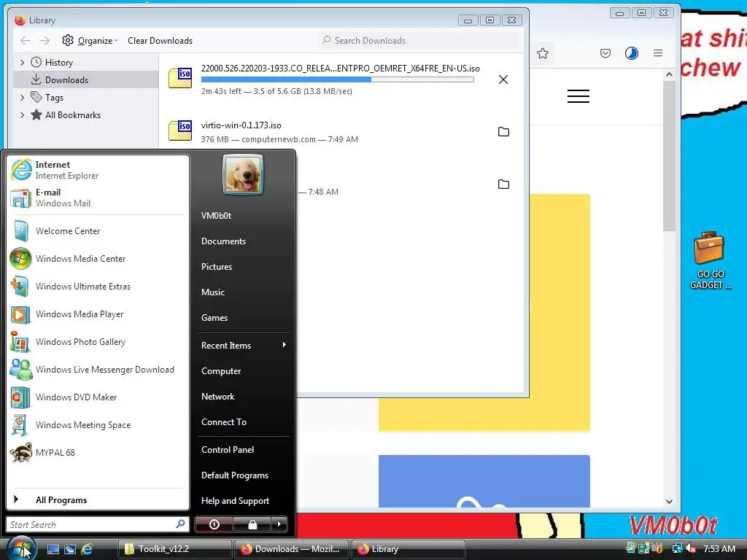Switch to Downloads — Mozilla taskbar button
This screenshot has width=747, height=560.
291,549
